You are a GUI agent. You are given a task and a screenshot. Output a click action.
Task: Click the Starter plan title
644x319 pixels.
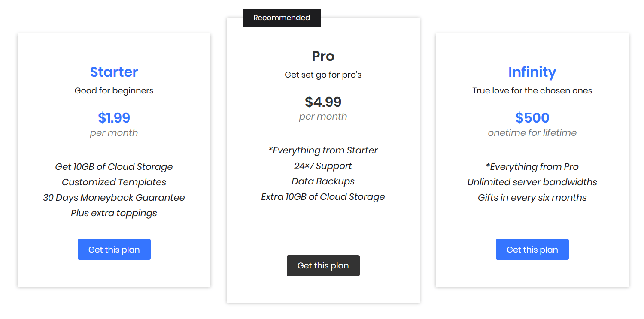114,72
